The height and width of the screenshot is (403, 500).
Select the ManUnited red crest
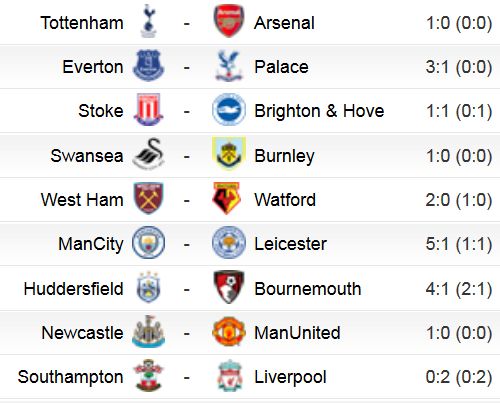[229, 331]
